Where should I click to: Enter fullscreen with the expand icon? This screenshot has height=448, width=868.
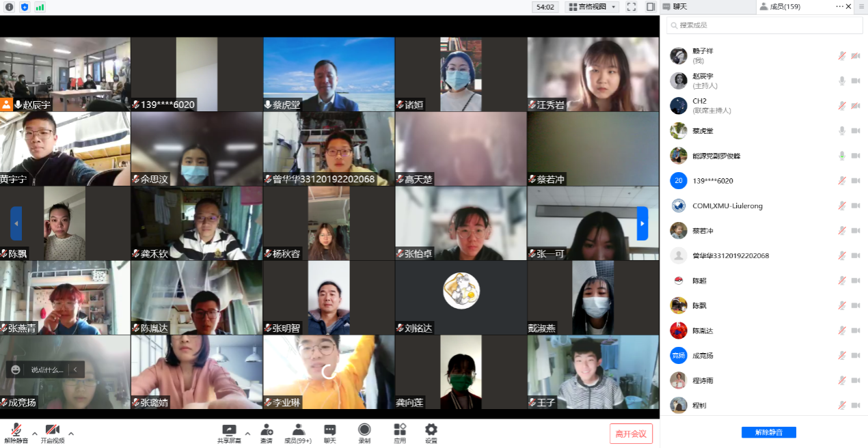pyautogui.click(x=632, y=7)
